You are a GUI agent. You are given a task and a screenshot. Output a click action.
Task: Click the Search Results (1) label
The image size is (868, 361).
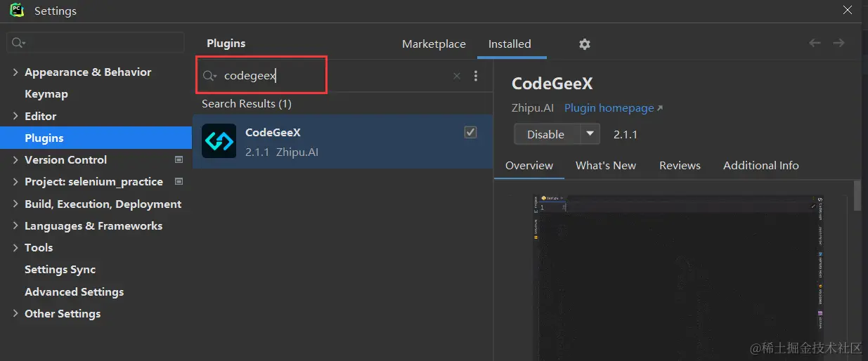click(247, 104)
